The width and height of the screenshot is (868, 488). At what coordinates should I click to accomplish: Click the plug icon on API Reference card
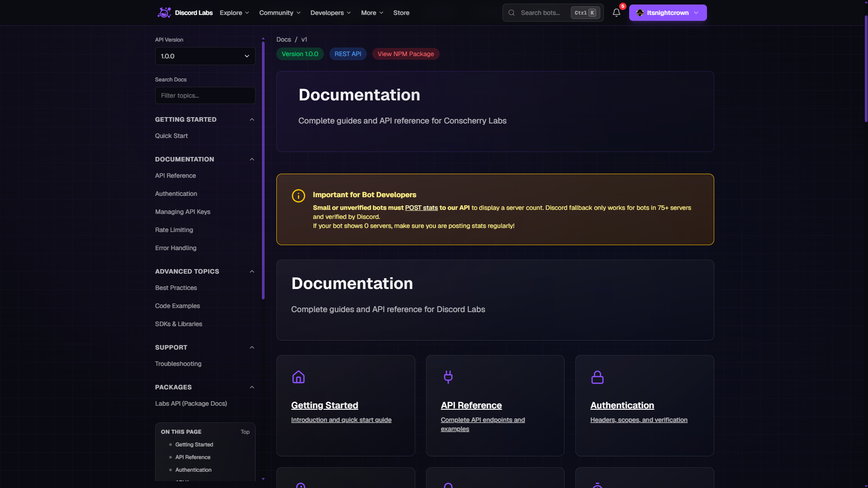[x=448, y=377]
